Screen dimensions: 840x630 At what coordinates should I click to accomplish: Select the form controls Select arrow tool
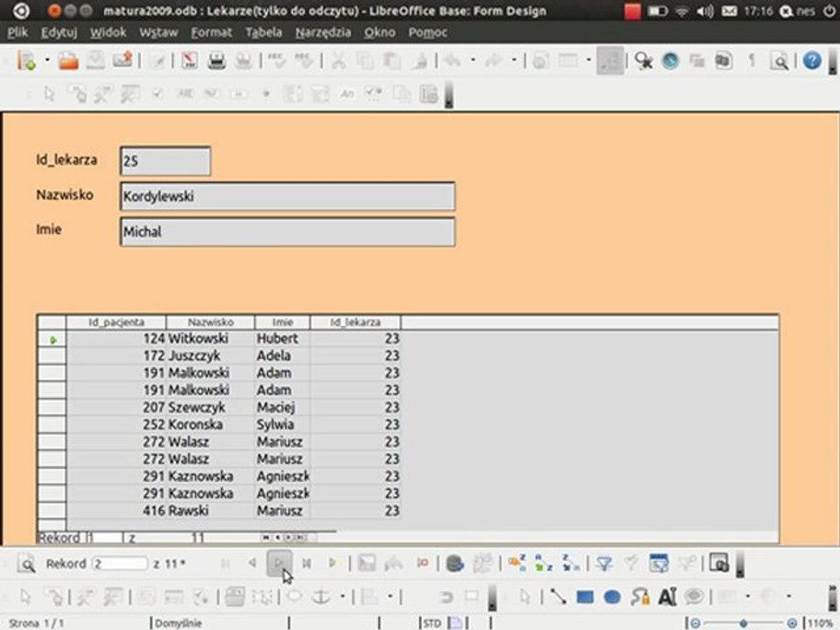[49, 94]
